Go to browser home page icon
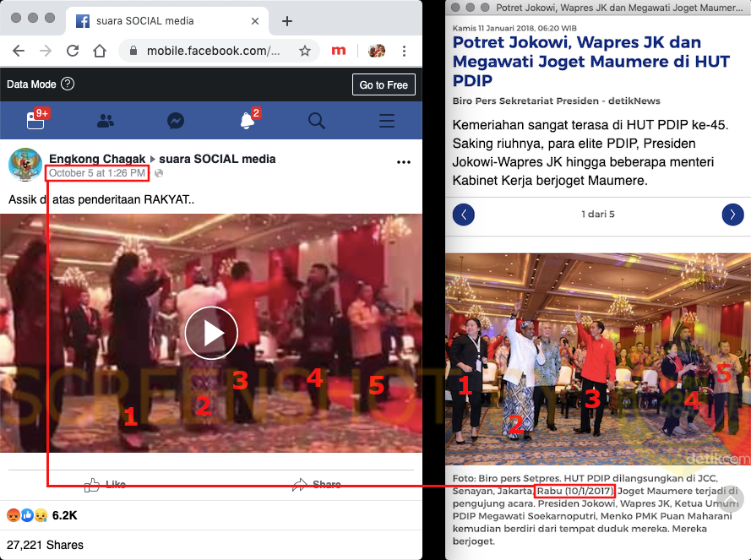 coord(100,51)
